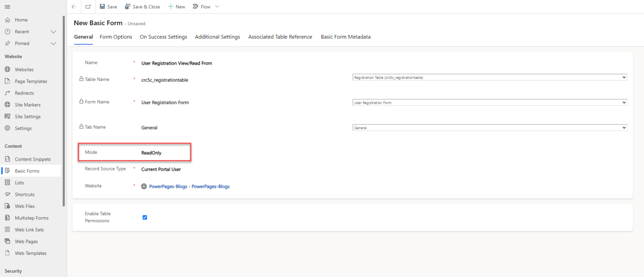The height and width of the screenshot is (277, 644).
Task: Uncheck the Enable Table Permissions checkbox
Action: pos(145,217)
